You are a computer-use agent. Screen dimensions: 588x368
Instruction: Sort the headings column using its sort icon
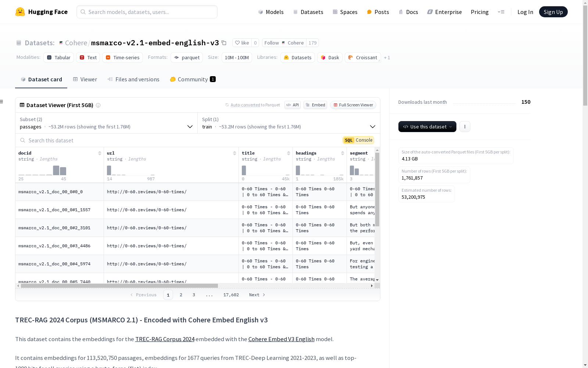click(343, 153)
